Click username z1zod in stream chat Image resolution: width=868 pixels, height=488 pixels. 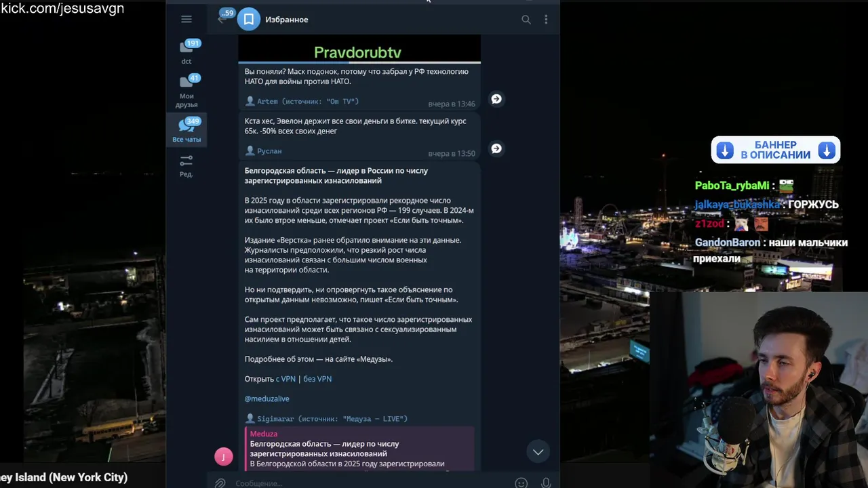pyautogui.click(x=709, y=224)
